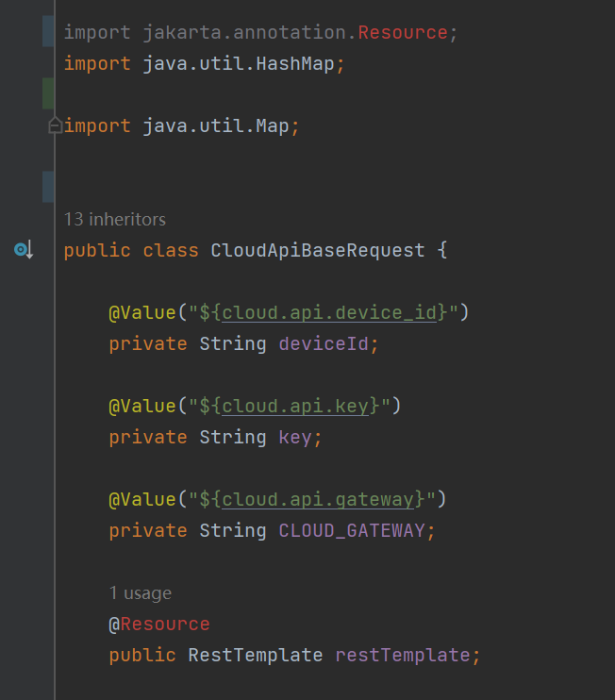This screenshot has height=700, width=615.
Task: Click the @Value annotation above CLOUD_GATEWAY
Action: 142,500
